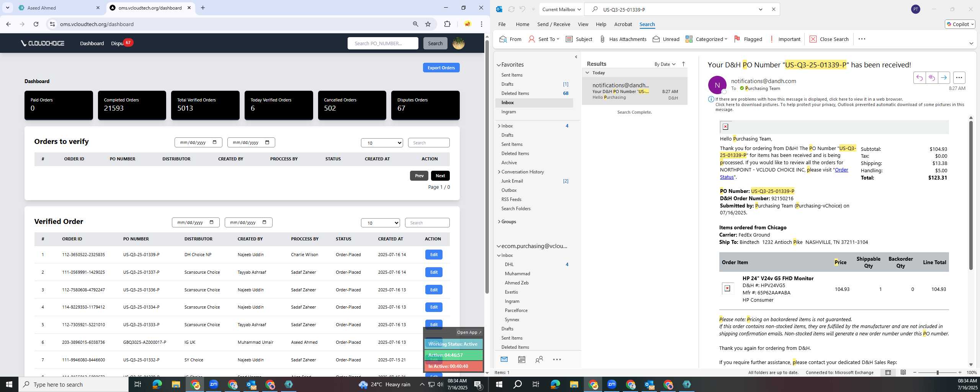Click the Reply All icon in Outlook email
Viewport: 980px width, 392px height.
coord(931,78)
